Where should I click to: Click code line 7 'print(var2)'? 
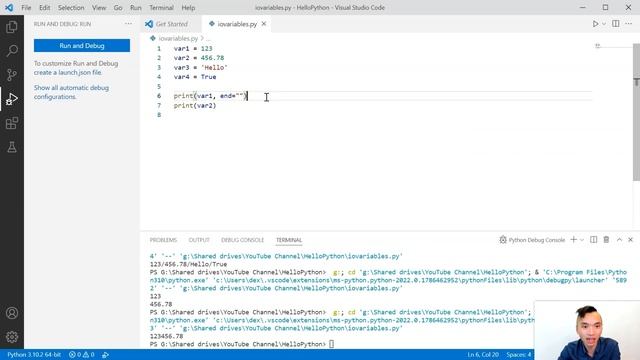195,105
